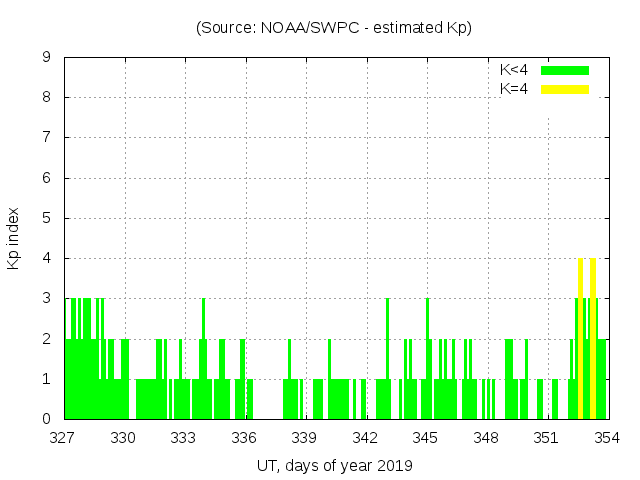Select the K=4 legend text label
640x480 pixels.
pyautogui.click(x=514, y=89)
